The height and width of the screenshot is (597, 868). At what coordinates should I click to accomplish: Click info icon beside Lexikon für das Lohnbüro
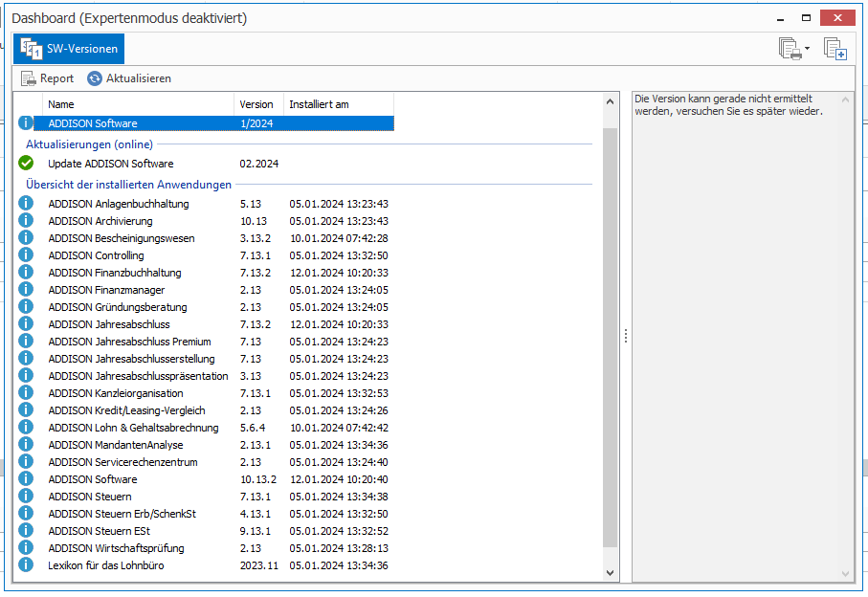(26, 565)
